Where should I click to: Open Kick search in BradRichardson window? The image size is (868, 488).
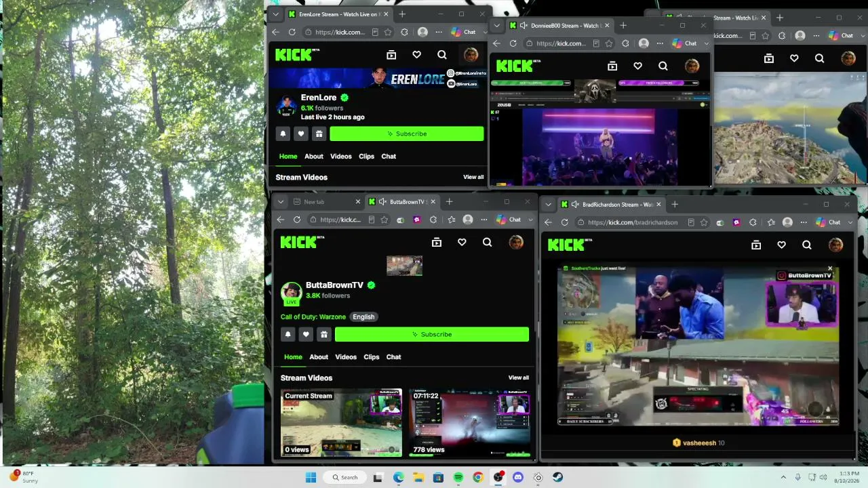[807, 245]
